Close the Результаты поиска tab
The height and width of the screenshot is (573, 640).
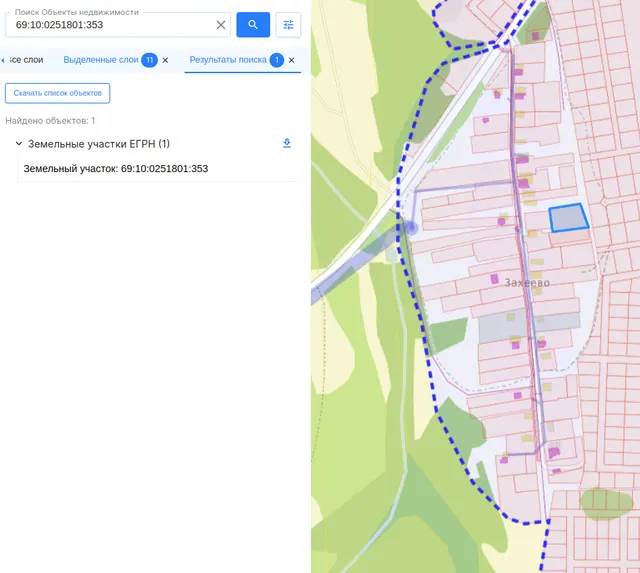coord(291,60)
